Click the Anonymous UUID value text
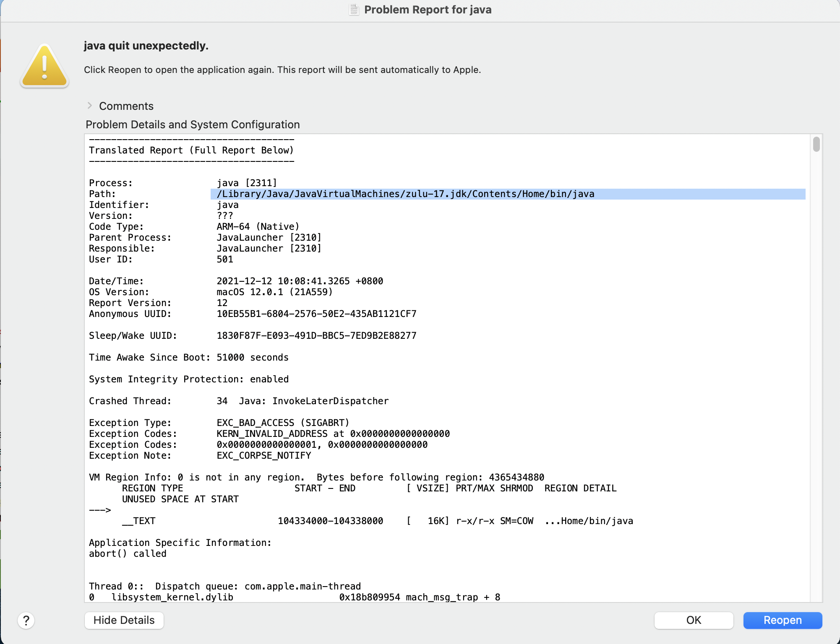 click(316, 314)
